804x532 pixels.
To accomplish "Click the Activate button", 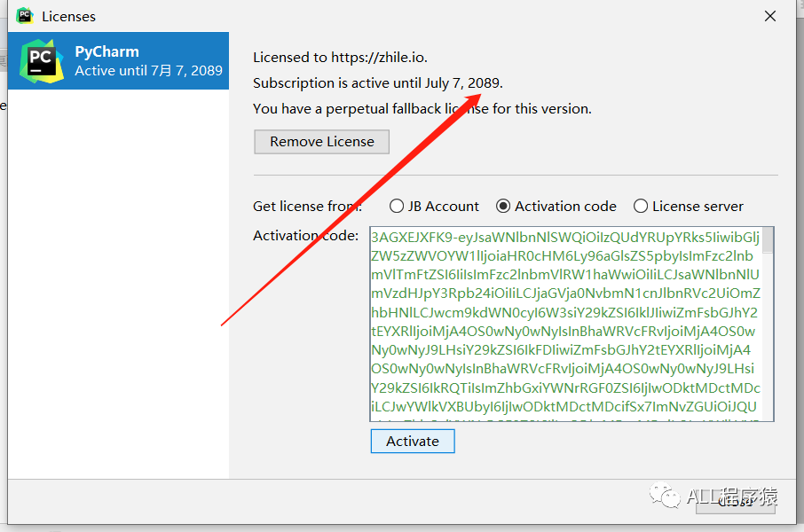I will coord(413,442).
